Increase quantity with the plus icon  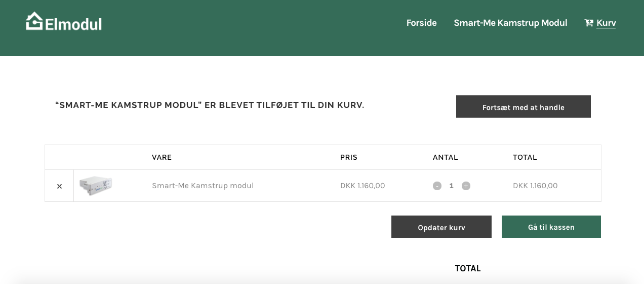click(466, 186)
